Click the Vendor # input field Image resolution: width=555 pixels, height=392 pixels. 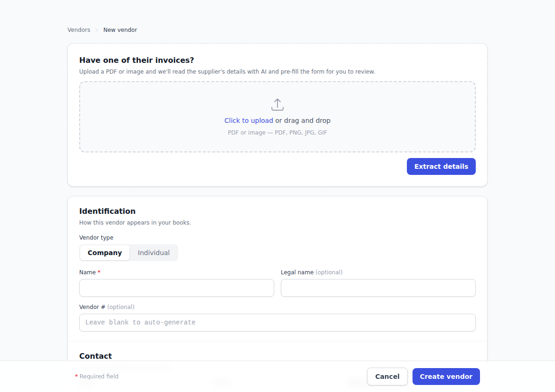277,323
